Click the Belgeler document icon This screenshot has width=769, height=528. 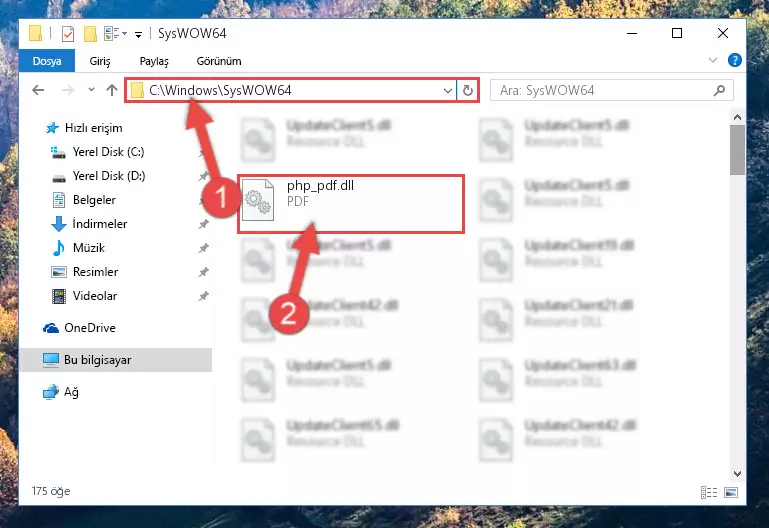(59, 200)
